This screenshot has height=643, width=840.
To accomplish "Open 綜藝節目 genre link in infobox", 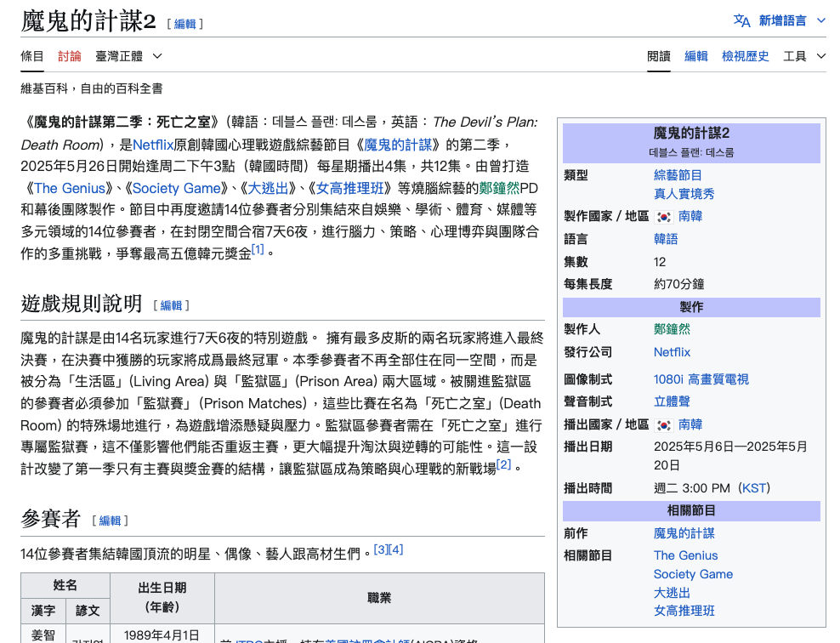I will click(x=678, y=175).
